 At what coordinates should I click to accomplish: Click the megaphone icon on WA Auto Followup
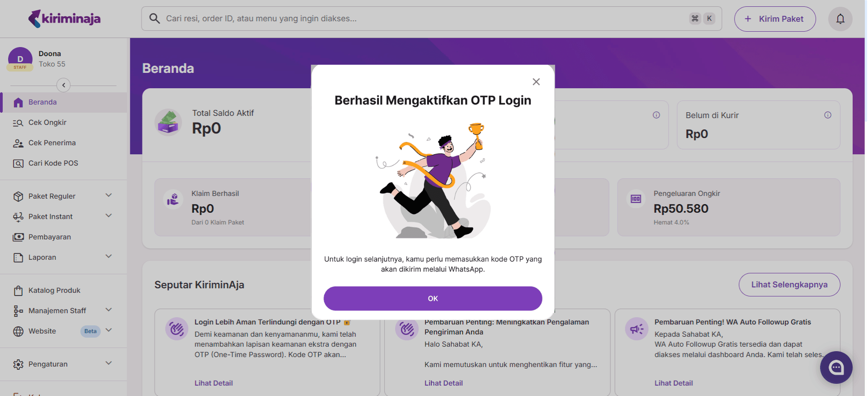point(637,329)
